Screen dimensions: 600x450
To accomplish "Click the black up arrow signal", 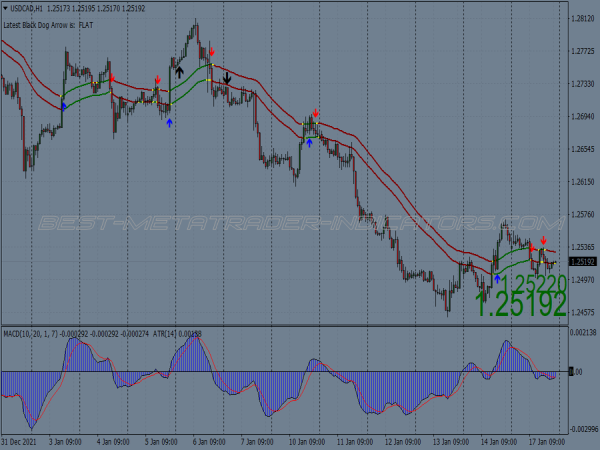I will pyautogui.click(x=179, y=72).
